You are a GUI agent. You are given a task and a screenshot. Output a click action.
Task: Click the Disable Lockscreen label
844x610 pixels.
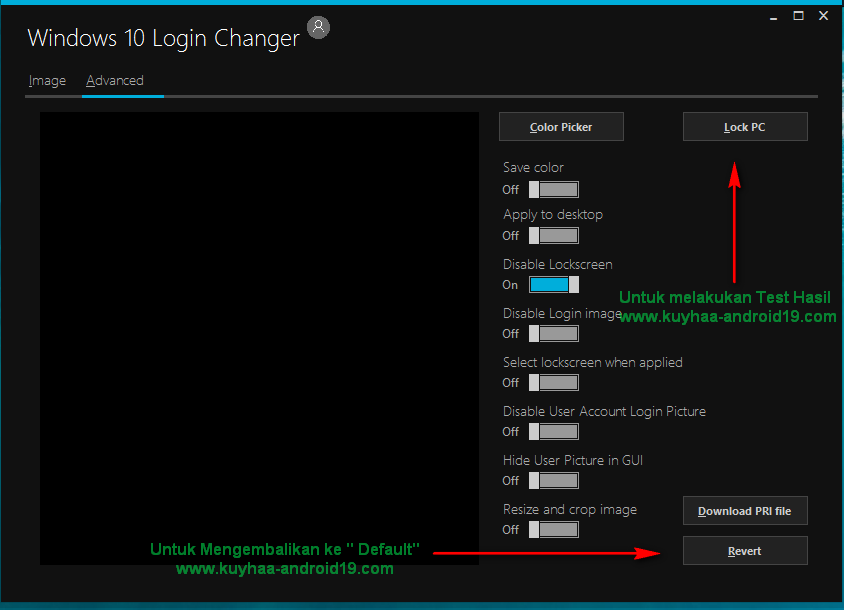coord(558,264)
